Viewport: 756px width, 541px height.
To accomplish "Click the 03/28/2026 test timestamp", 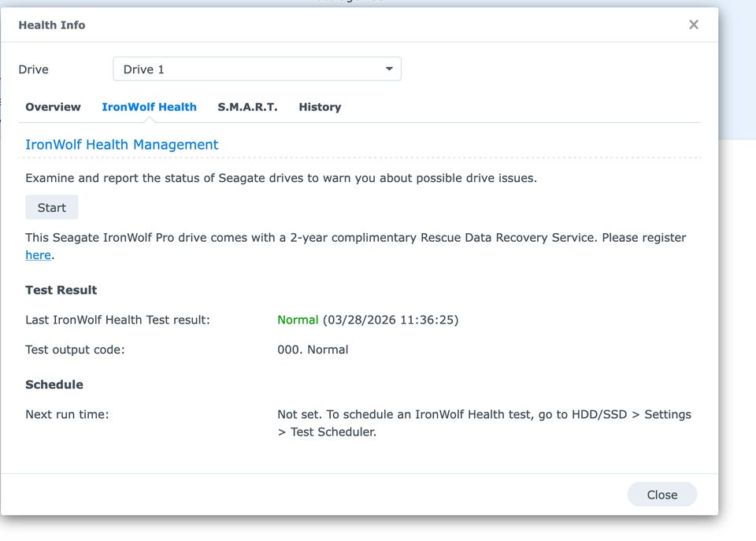I will click(390, 320).
